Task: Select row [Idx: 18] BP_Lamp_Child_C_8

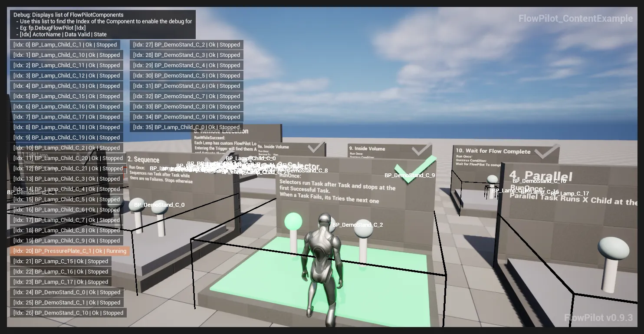Action: tap(66, 231)
